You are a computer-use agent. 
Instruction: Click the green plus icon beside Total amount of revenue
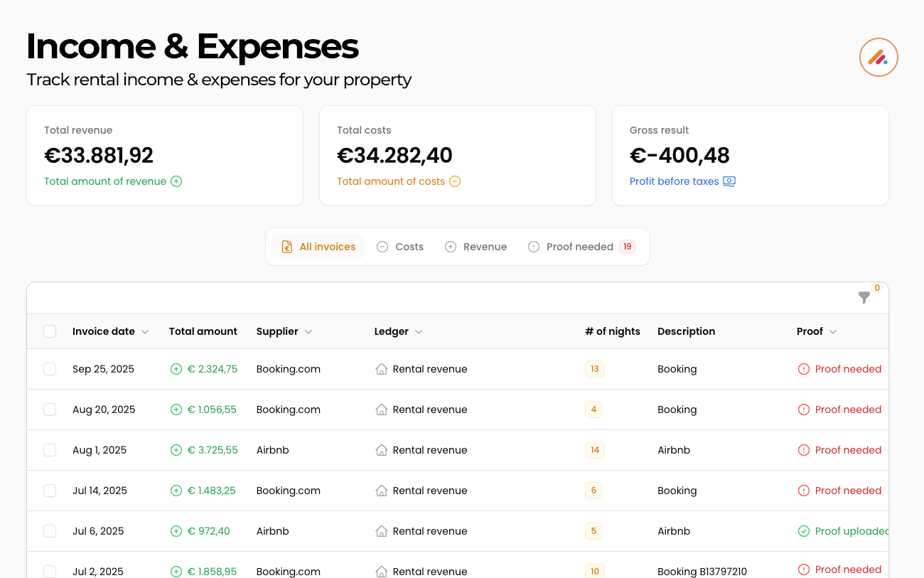point(176,181)
